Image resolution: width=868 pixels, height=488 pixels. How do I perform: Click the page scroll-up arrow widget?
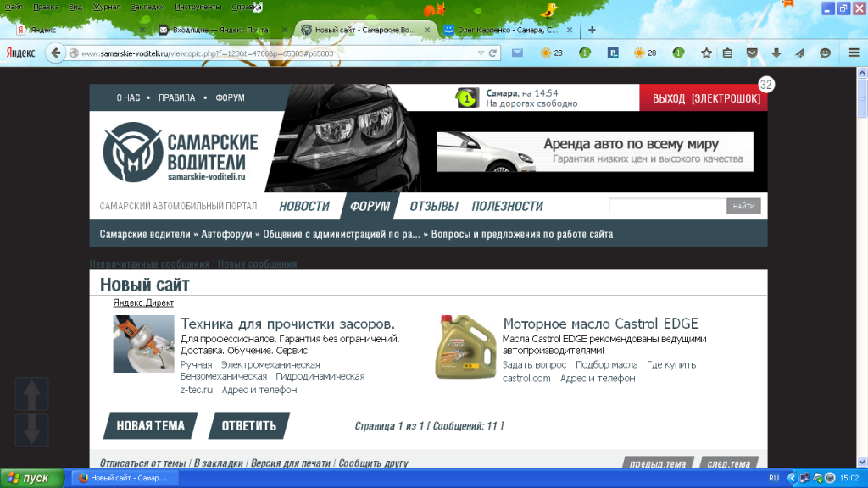coord(31,394)
